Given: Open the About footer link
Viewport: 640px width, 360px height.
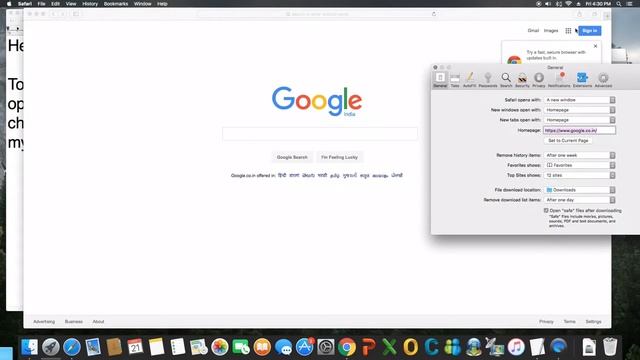Looking at the screenshot, I should 98,322.
